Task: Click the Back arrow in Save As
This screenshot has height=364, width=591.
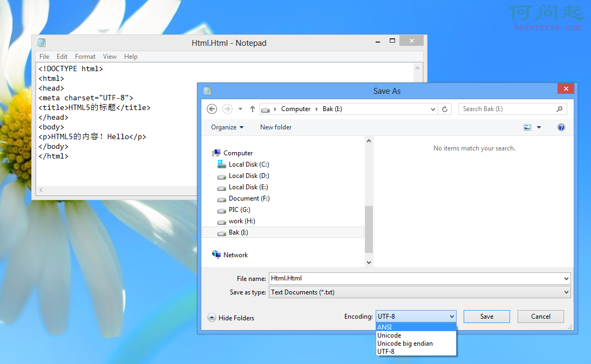Action: point(212,109)
